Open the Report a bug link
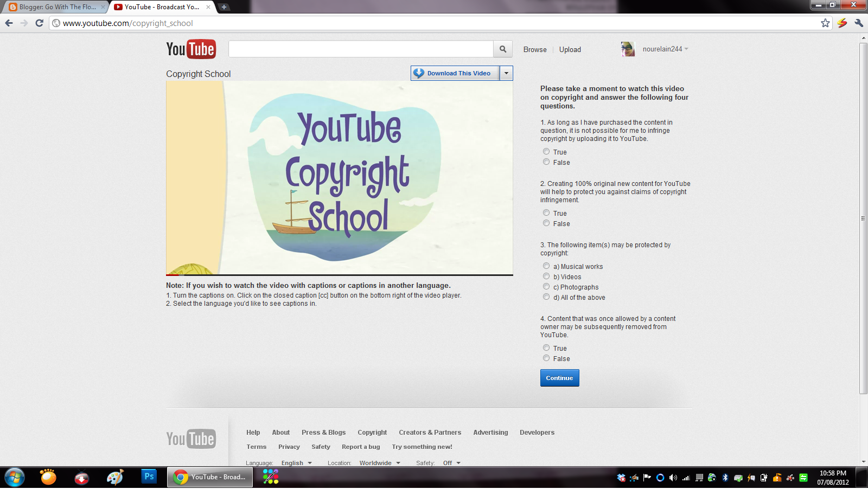The height and width of the screenshot is (489, 868). click(361, 447)
